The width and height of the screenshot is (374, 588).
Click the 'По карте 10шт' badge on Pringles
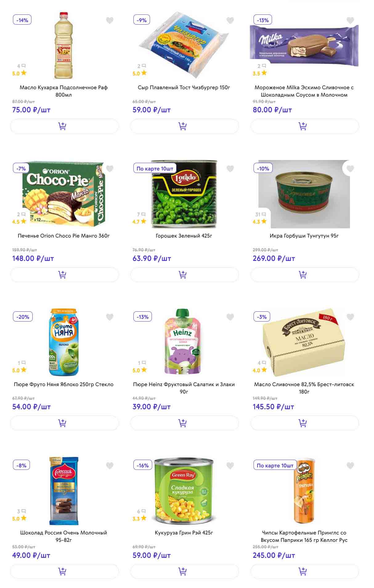[275, 466]
